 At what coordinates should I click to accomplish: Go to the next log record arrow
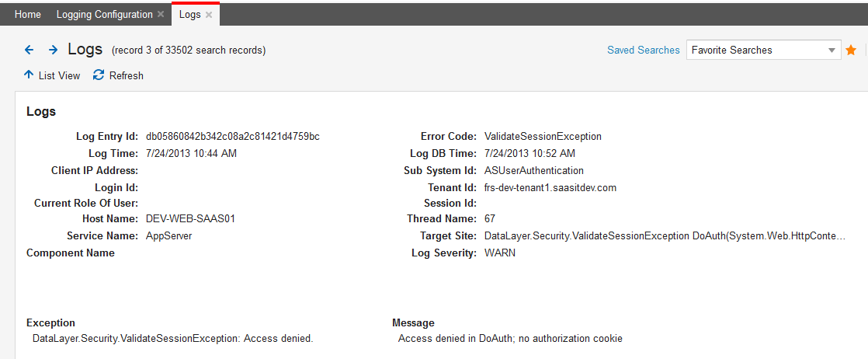click(x=53, y=50)
